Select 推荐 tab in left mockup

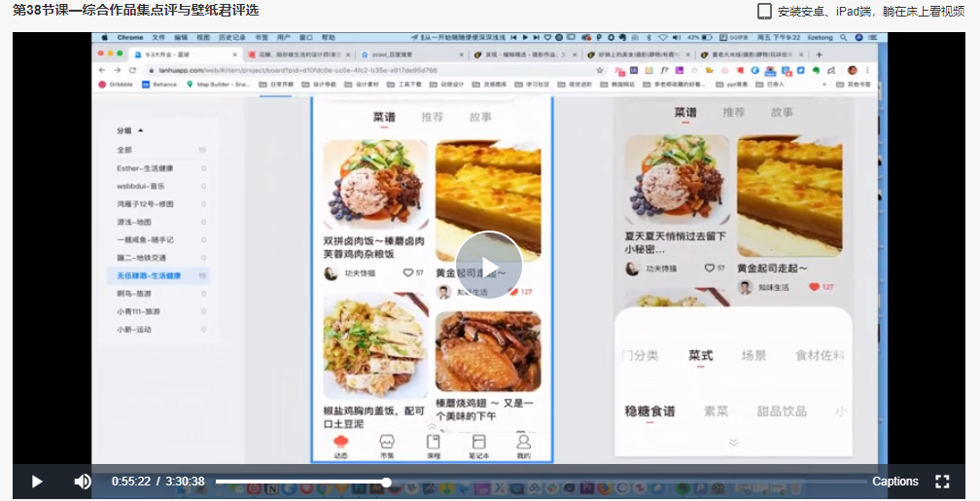point(432,117)
